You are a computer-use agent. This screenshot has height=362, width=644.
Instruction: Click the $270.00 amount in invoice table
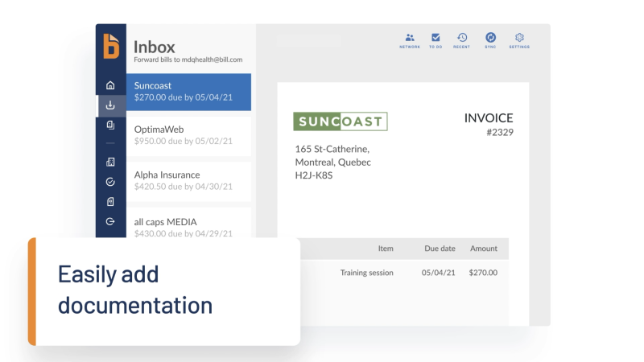pos(483,273)
